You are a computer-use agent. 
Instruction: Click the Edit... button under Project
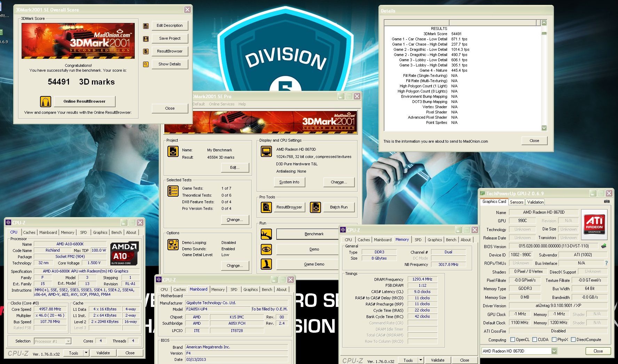coord(235,168)
